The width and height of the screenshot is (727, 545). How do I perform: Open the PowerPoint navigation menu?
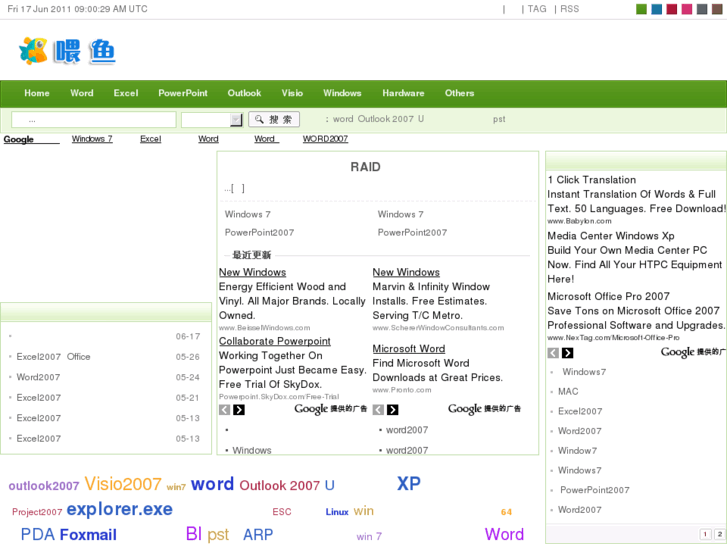(183, 93)
